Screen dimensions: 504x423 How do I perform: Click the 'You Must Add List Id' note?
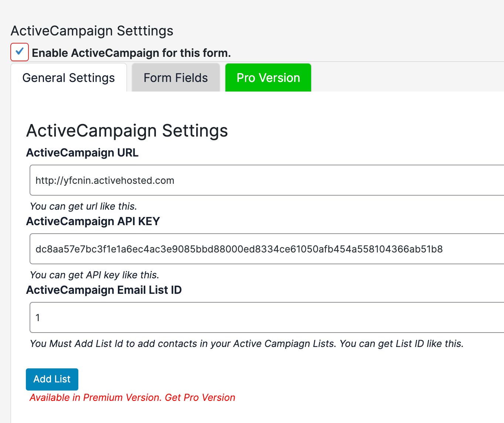tap(246, 344)
